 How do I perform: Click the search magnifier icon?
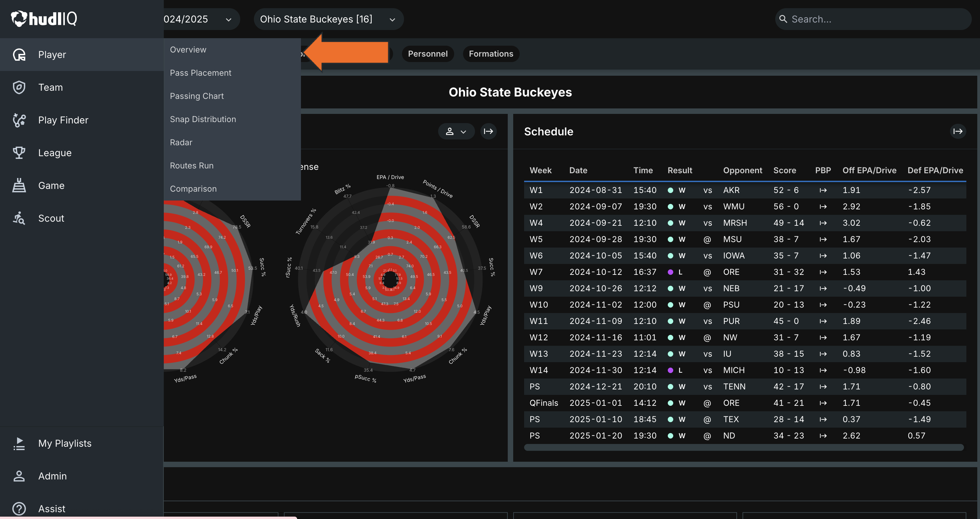pos(783,19)
